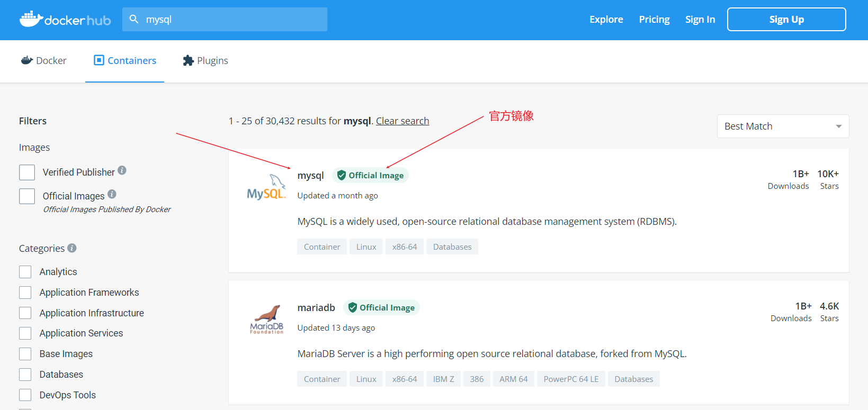Click the 386 tag on mariadb card
868x410 pixels.
coord(477,379)
